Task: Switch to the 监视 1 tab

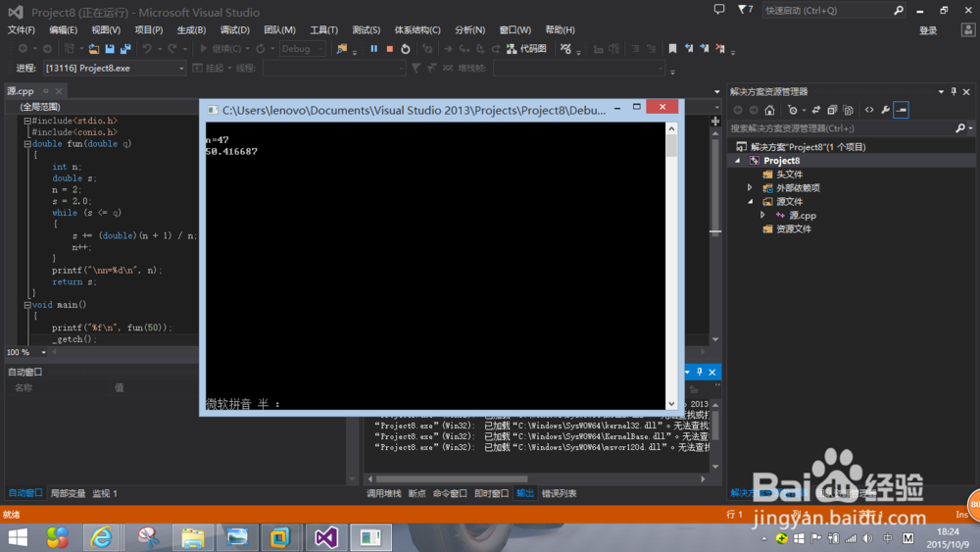Action: [105, 493]
